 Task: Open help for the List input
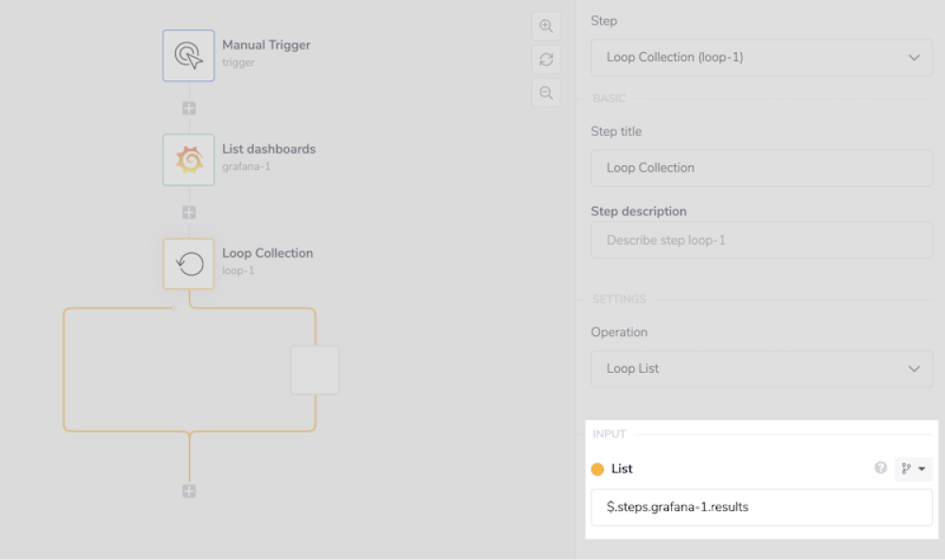tap(880, 468)
